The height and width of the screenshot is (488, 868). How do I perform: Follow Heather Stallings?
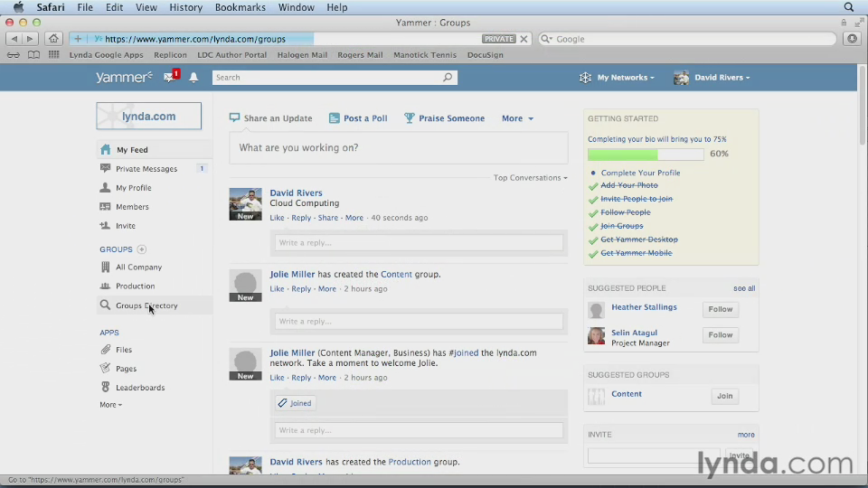coord(721,309)
